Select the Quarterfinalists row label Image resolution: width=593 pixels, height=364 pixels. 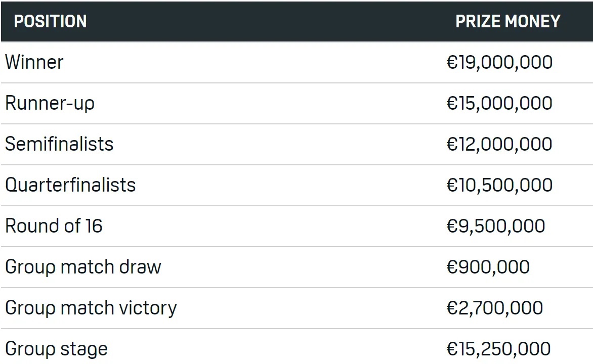(70, 185)
